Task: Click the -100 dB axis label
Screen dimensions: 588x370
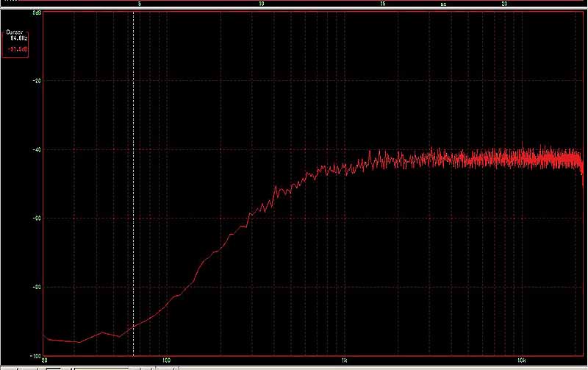Action: (x=35, y=354)
